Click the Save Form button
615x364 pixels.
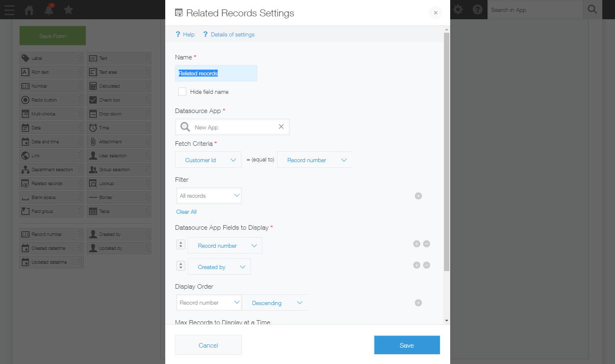click(x=52, y=36)
